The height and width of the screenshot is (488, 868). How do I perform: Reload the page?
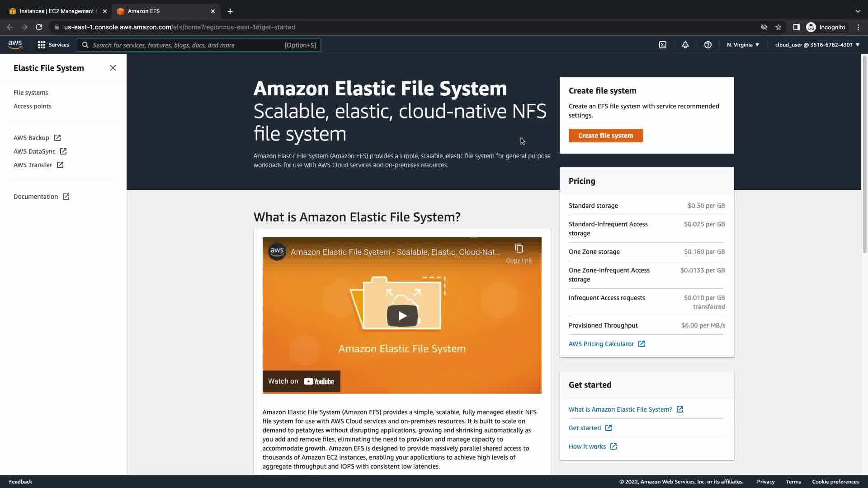pos(39,27)
